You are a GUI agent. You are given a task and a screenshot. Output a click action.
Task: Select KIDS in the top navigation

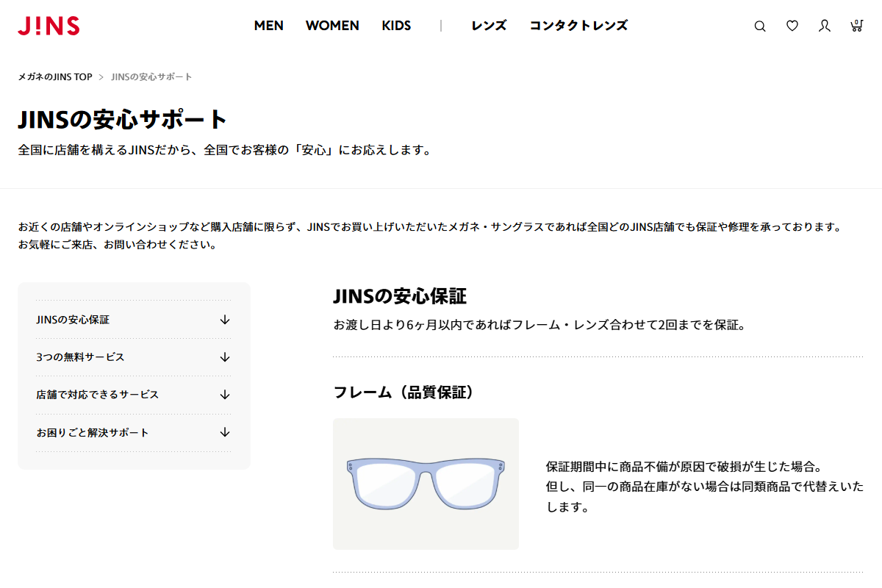point(396,26)
